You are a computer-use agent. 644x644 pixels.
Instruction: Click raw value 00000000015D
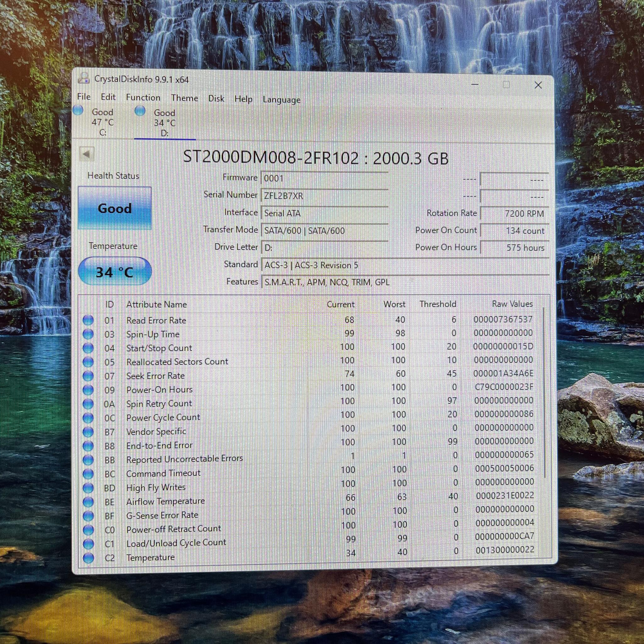coord(503,346)
